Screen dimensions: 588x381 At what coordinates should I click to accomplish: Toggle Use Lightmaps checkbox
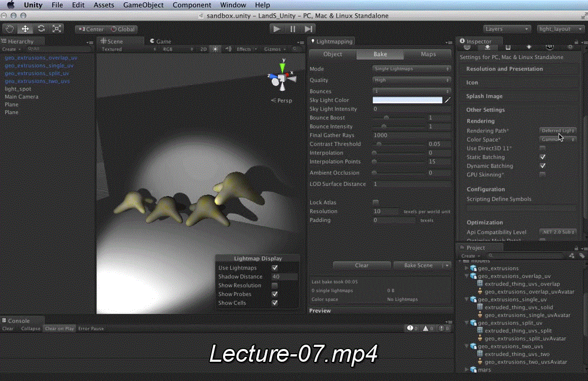pos(274,268)
